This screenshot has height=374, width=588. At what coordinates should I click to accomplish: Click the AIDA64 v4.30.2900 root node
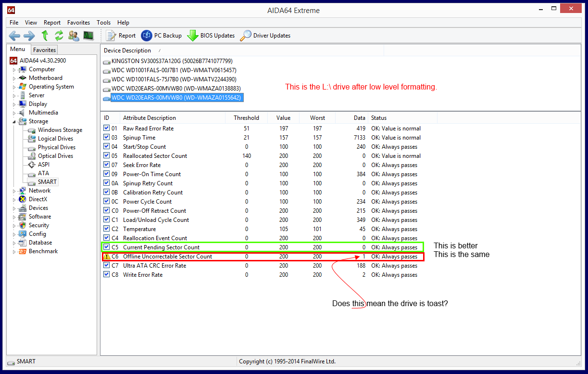coord(43,61)
